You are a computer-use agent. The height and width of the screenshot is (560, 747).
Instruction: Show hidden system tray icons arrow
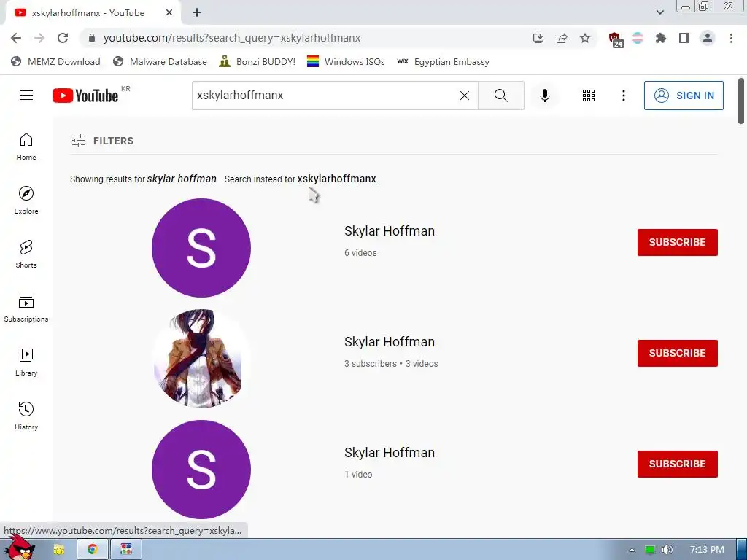point(632,550)
